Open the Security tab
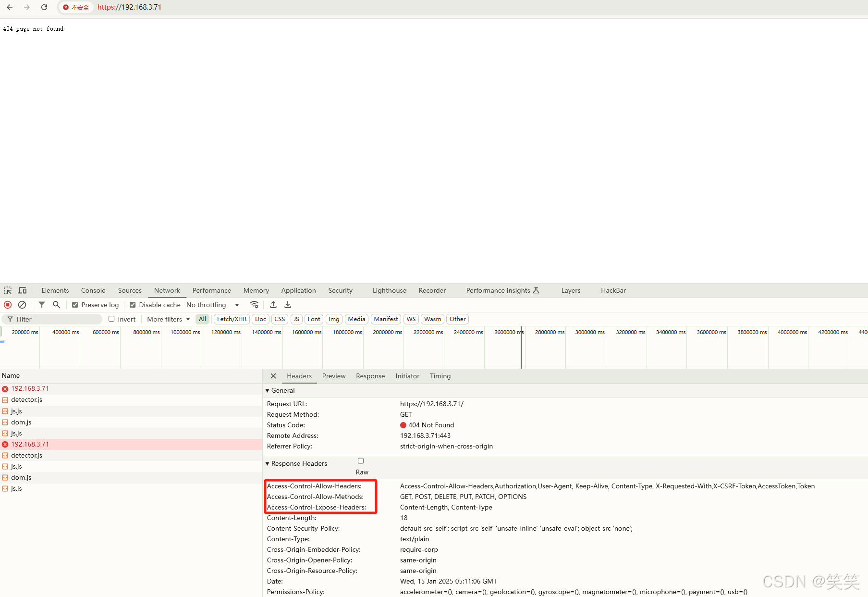The height and width of the screenshot is (597, 868). click(341, 290)
